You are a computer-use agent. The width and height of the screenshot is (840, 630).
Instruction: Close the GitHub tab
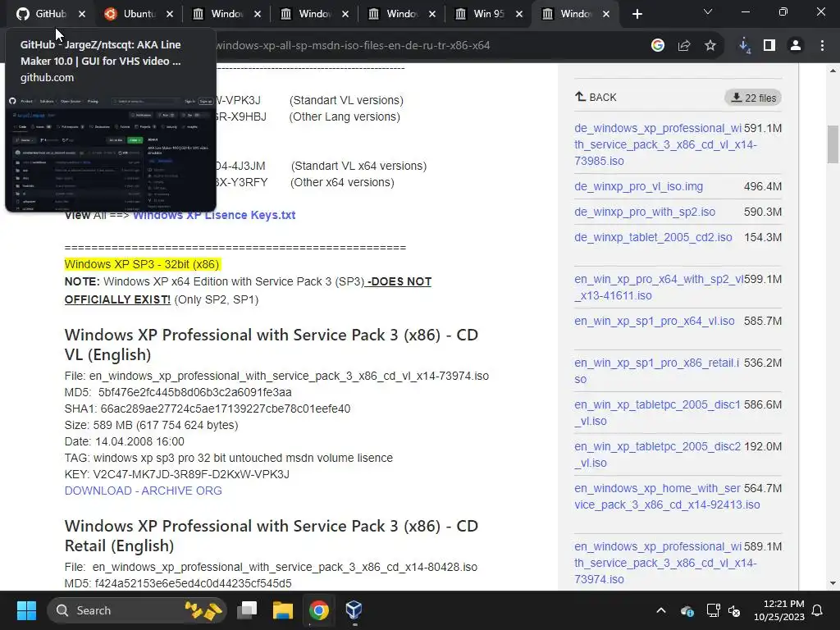click(82, 14)
